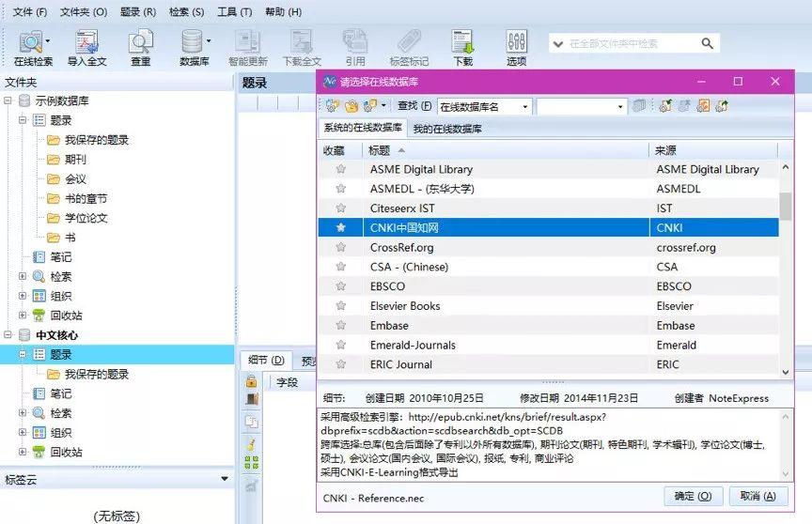Open the 在线检索 toolbar dropdown arrow
This screenshot has width=812, height=524.
point(48,41)
